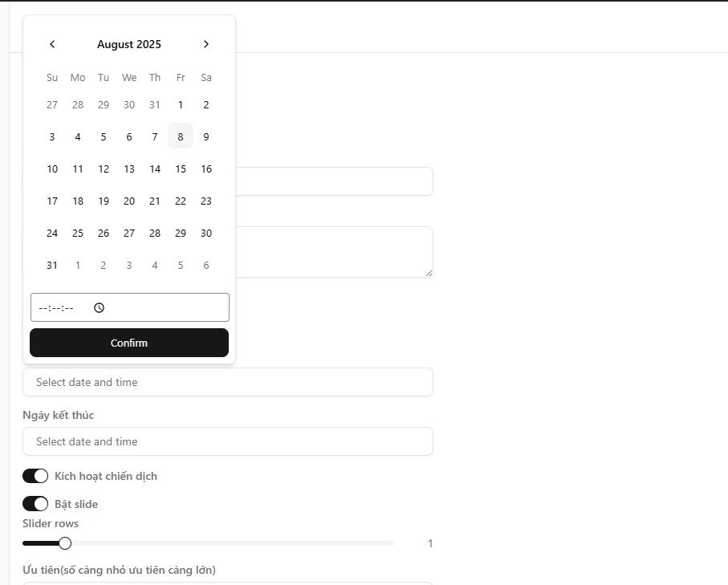The width and height of the screenshot is (728, 585).
Task: Toggle the Bật slide switch
Action: (35, 504)
